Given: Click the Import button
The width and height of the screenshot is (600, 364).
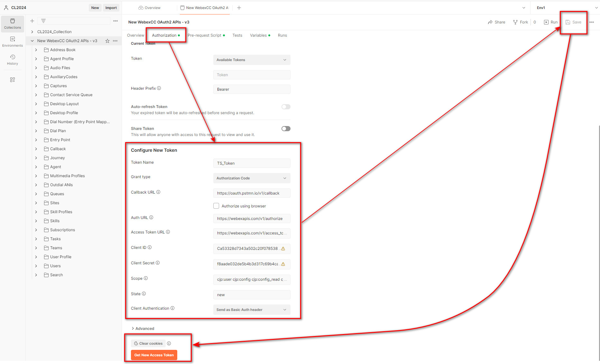Looking at the screenshot, I should tap(111, 8).
